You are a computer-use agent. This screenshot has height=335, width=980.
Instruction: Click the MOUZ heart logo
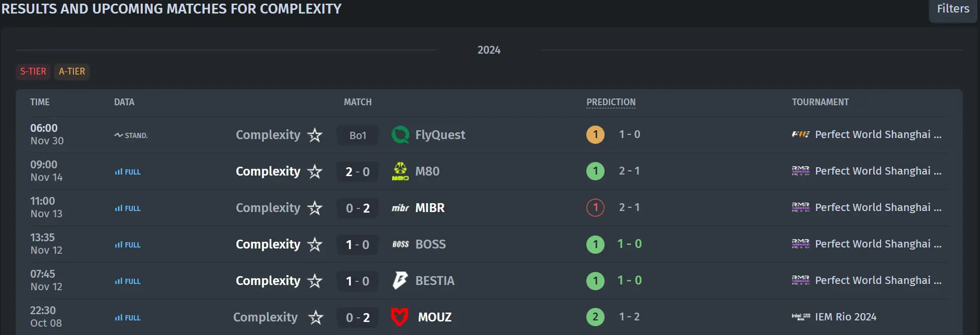pyautogui.click(x=400, y=317)
